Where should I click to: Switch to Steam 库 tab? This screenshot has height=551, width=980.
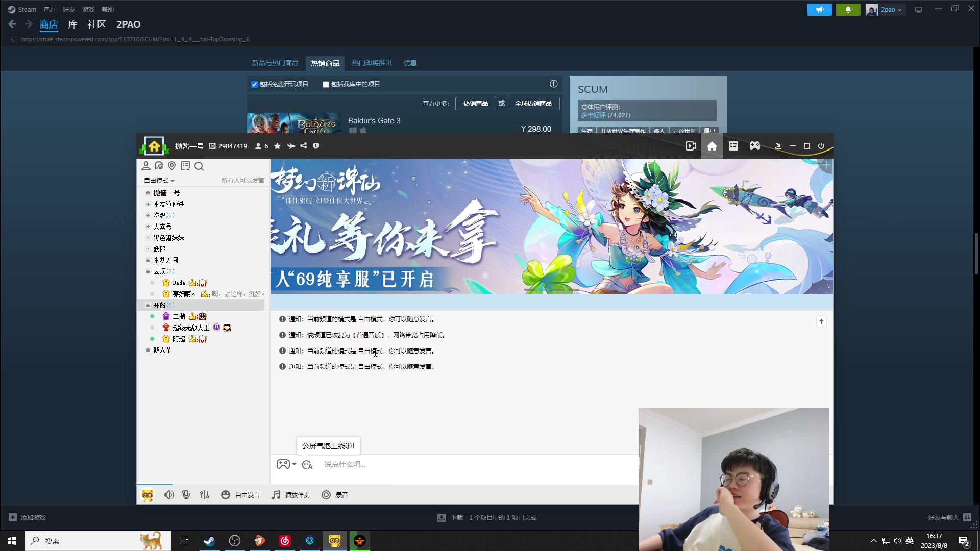(73, 24)
